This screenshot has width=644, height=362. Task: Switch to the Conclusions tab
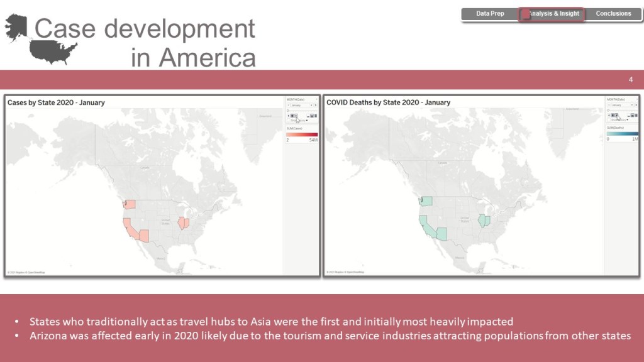(613, 14)
